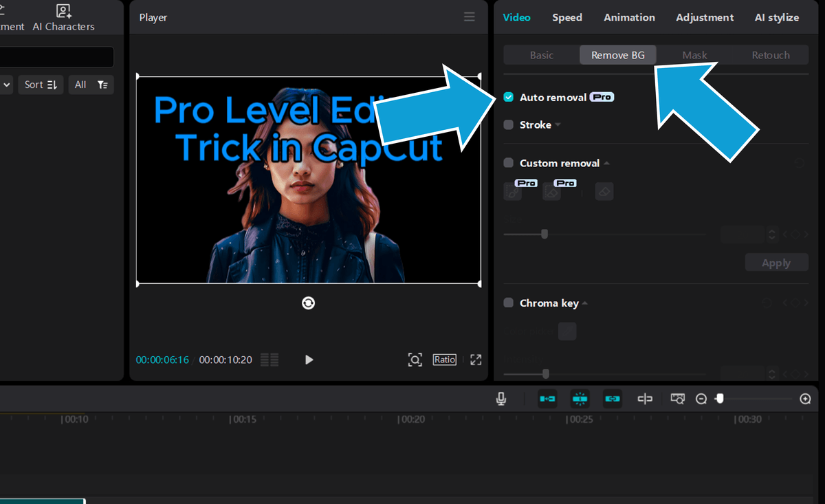Reset the Chroma key settings

[x=767, y=303]
